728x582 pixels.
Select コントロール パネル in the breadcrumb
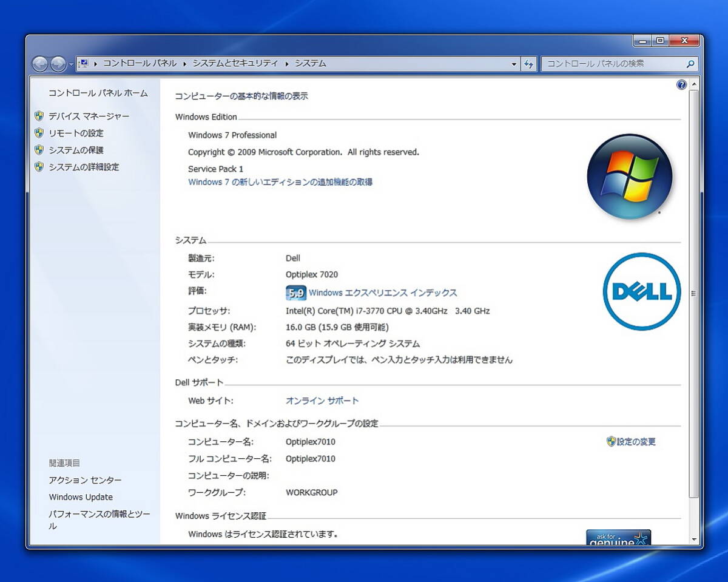[140, 63]
